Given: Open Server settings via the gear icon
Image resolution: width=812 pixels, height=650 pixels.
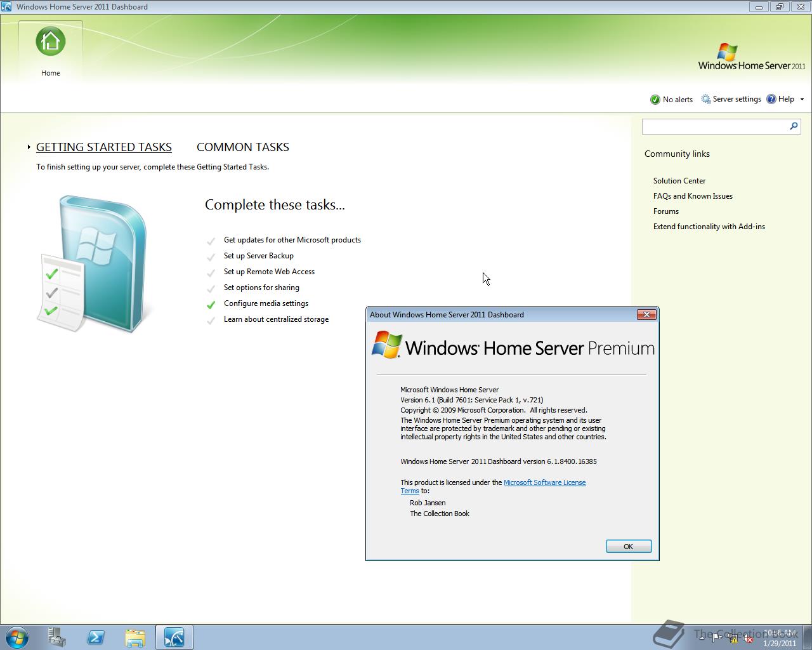Looking at the screenshot, I should coord(705,99).
